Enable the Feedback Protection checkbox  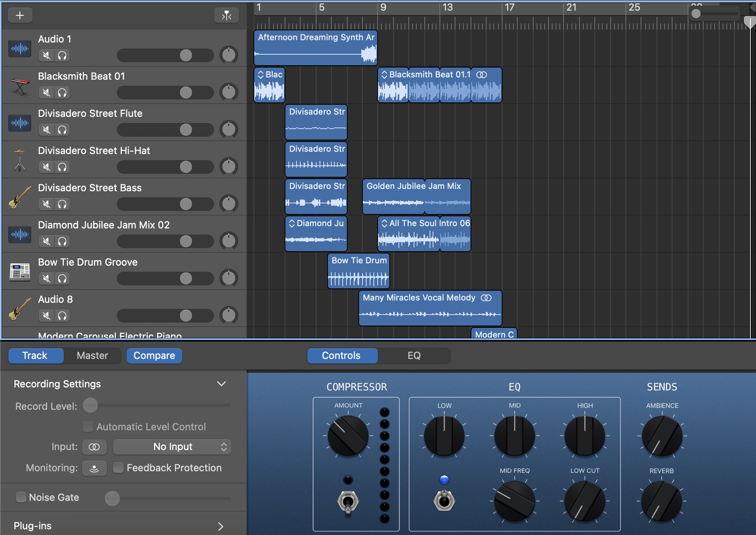[118, 468]
